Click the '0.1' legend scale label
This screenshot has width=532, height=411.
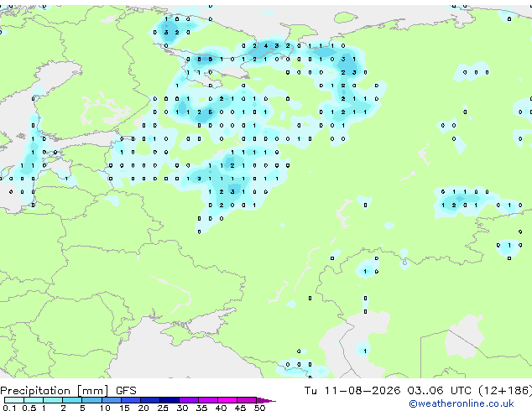(x=9, y=408)
